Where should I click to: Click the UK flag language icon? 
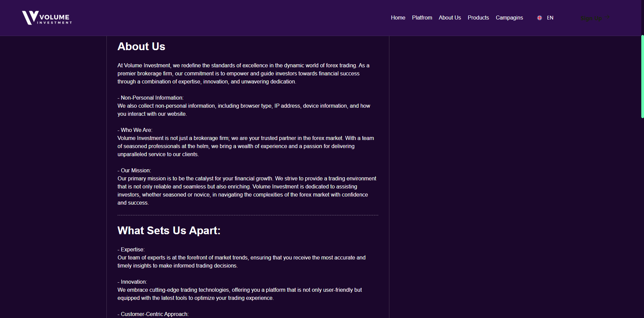539,18
